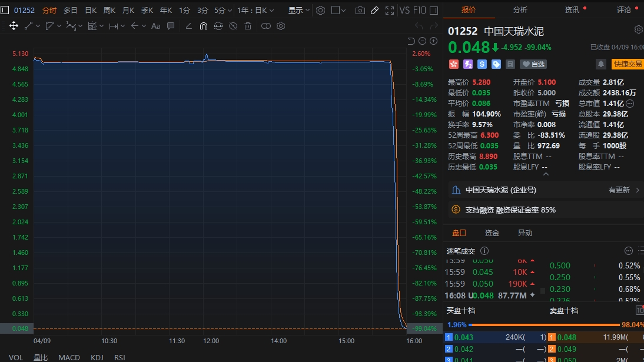Toggle the left sidebar panel icon

pos(5,10)
